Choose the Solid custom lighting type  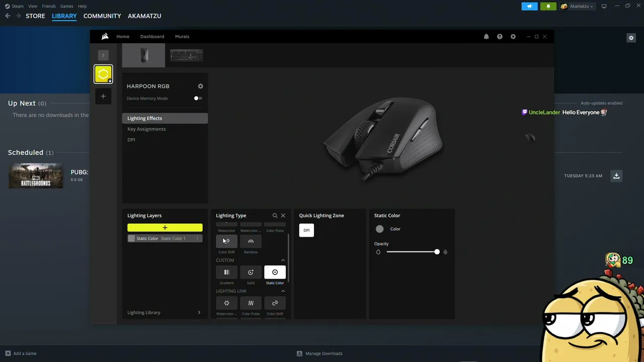pyautogui.click(x=251, y=272)
